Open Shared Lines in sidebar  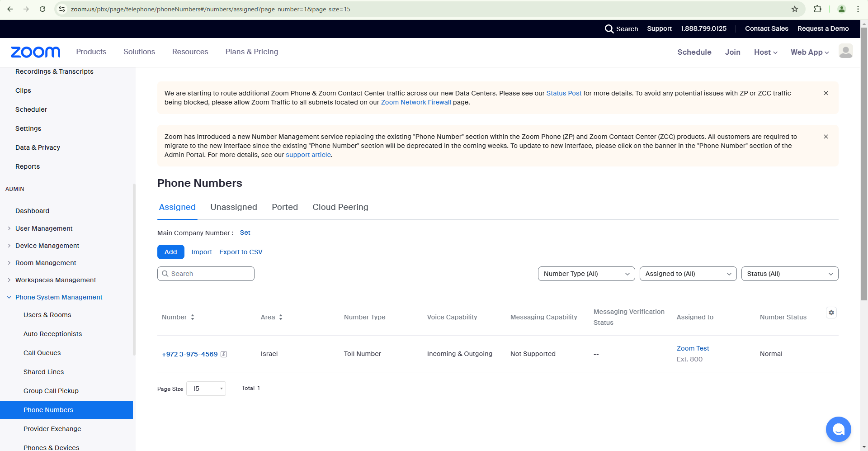tap(44, 372)
